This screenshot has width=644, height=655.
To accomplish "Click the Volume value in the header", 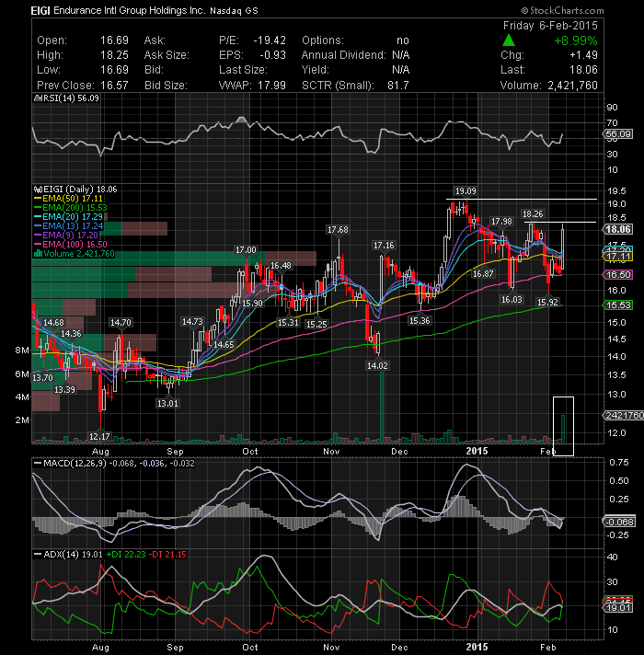I will [572, 86].
